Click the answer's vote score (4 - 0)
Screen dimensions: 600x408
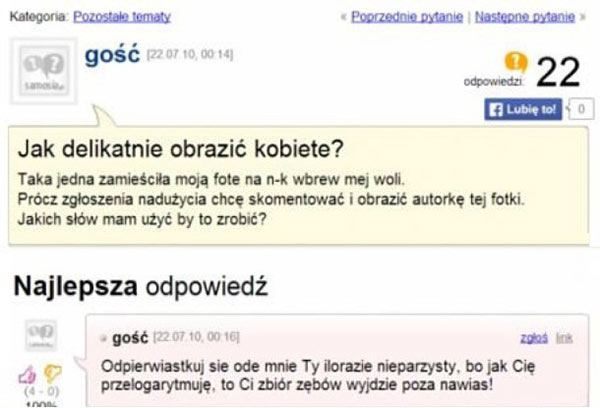click(37, 392)
